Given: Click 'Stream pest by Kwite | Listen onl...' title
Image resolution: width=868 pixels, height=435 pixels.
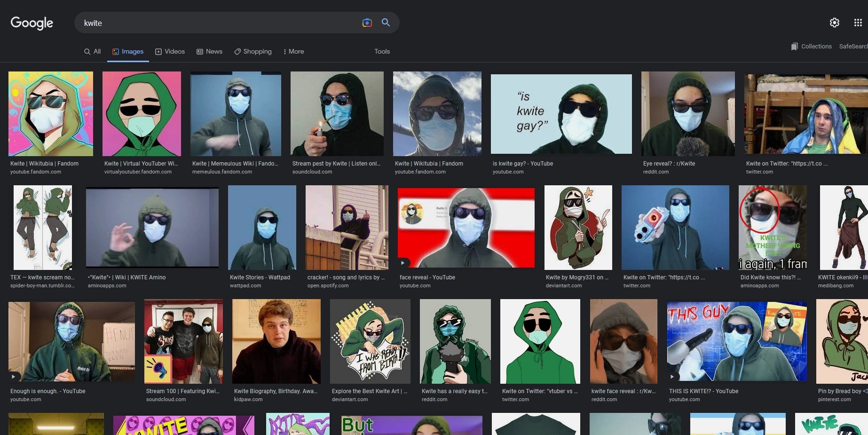Looking at the screenshot, I should (336, 164).
